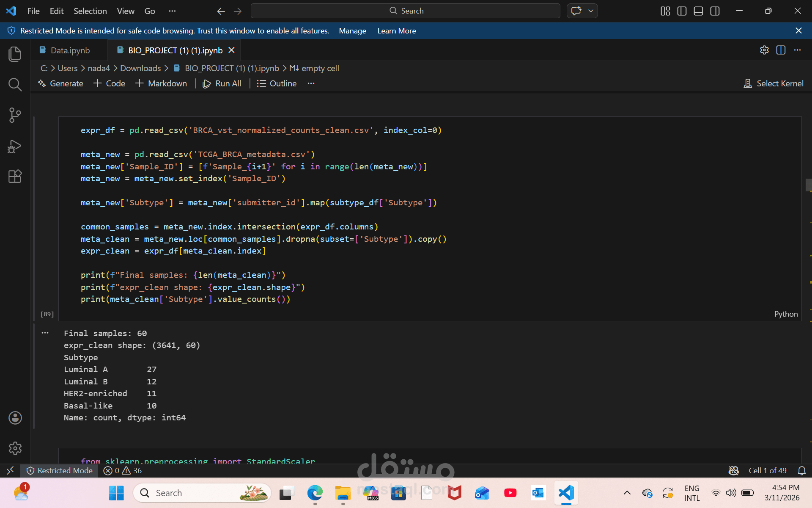Toggle the bottom panel layout button

pos(698,11)
